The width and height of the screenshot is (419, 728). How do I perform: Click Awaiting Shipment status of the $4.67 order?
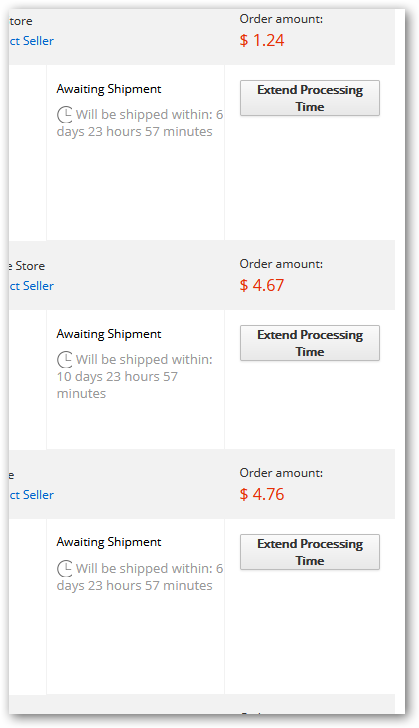(109, 334)
